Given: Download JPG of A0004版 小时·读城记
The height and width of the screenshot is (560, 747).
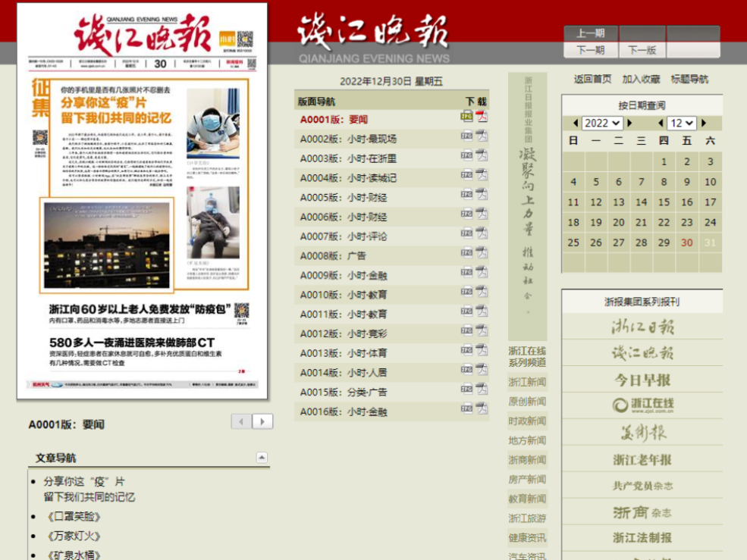Looking at the screenshot, I should pyautogui.click(x=466, y=175).
